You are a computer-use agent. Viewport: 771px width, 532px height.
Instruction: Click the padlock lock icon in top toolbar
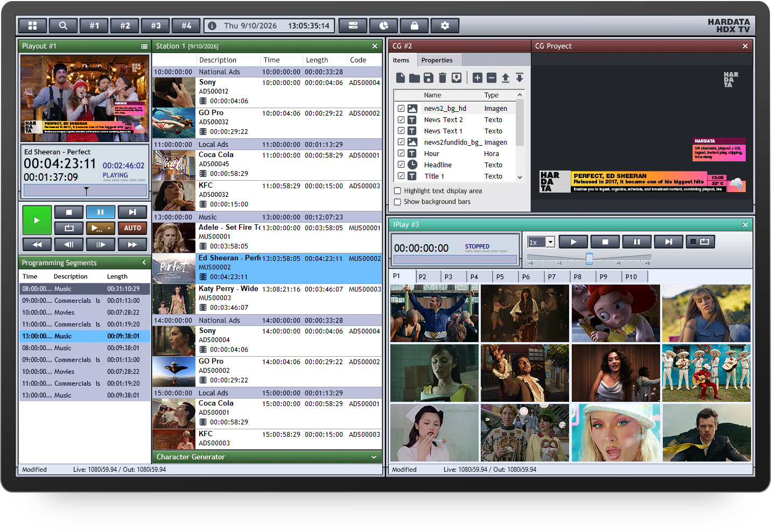[x=414, y=25]
